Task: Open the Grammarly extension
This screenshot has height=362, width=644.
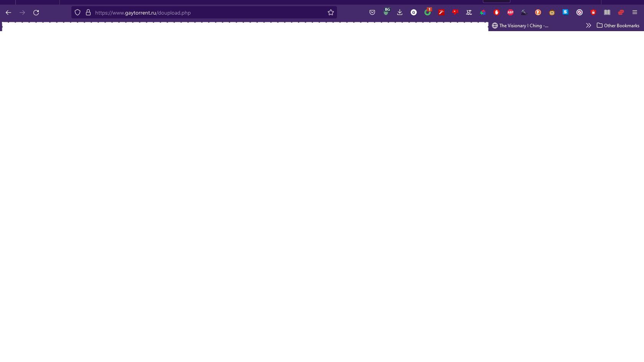Action: pos(413,12)
